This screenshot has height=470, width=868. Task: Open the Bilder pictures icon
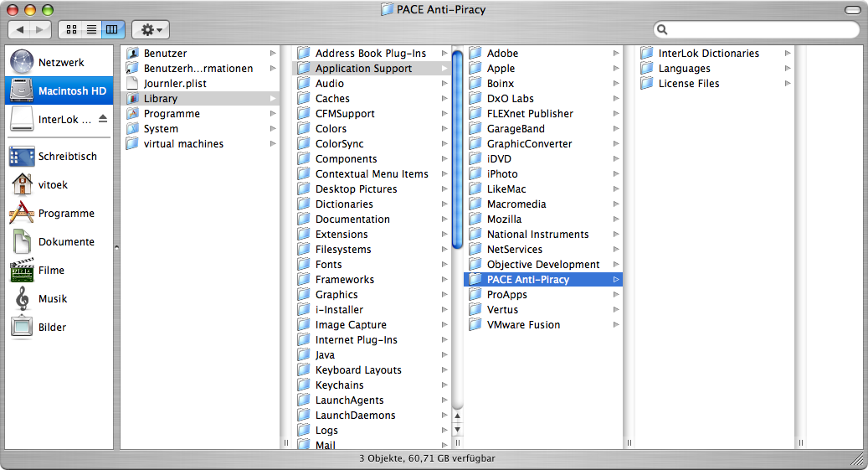point(22,327)
